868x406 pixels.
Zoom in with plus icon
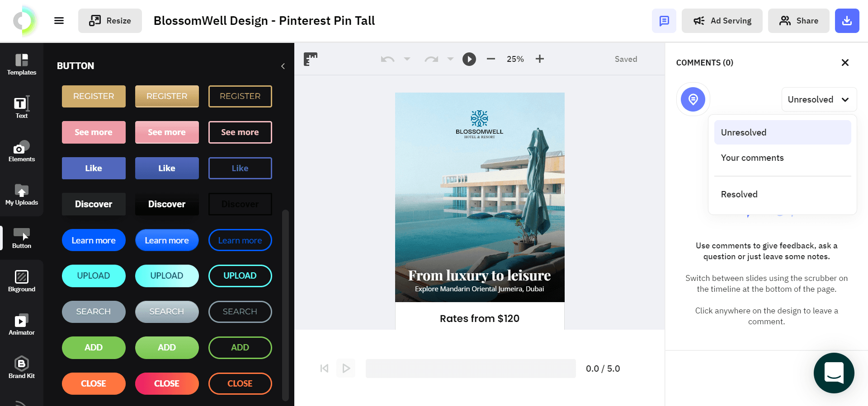[x=540, y=59]
